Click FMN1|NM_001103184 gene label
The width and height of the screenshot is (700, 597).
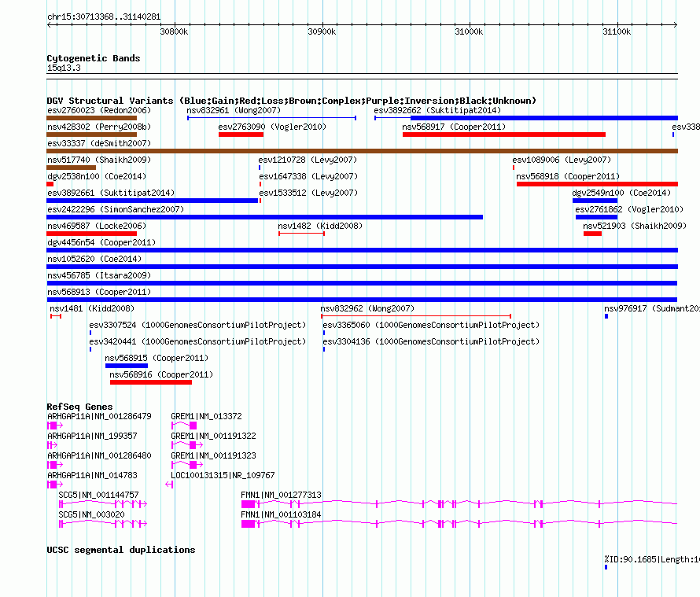click(281, 514)
